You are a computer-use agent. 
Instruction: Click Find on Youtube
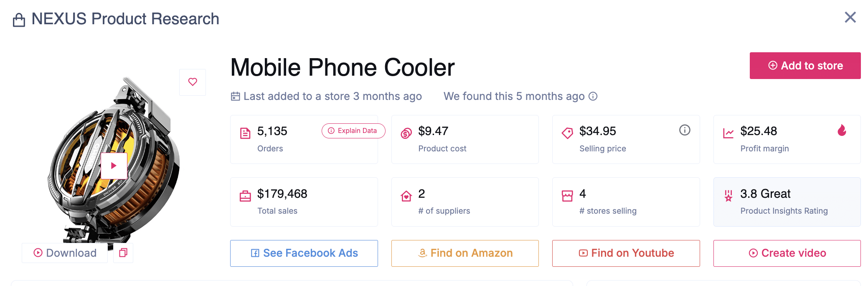626,253
